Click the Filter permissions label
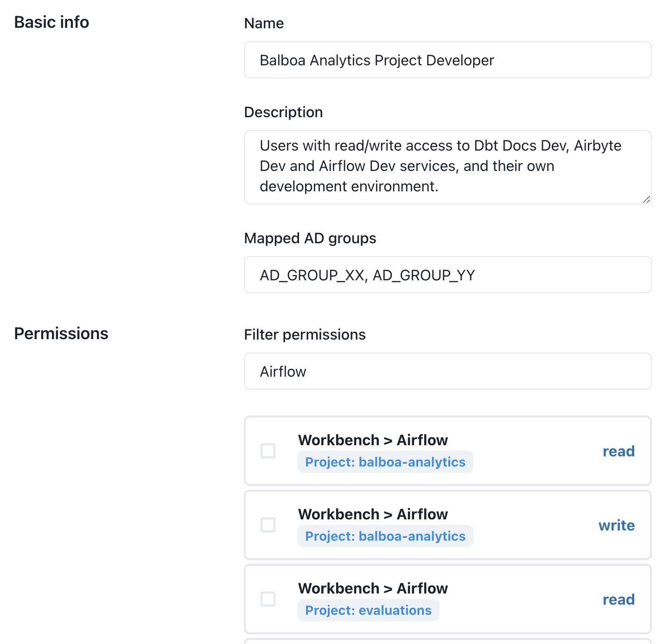Screen dimensions: 663x644 305,335
